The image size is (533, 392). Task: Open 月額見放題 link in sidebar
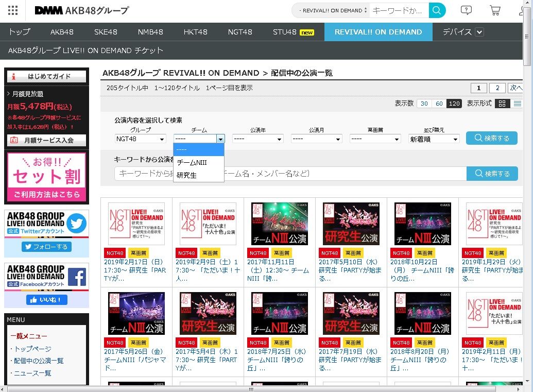point(28,94)
